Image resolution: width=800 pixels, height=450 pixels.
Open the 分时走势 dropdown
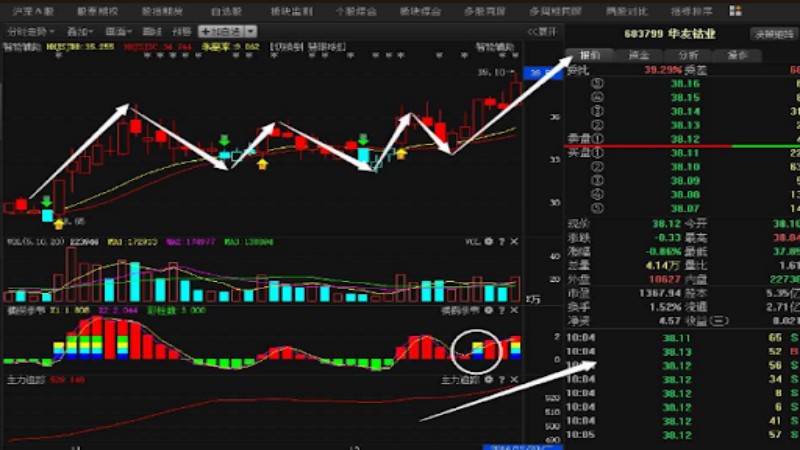(x=31, y=32)
